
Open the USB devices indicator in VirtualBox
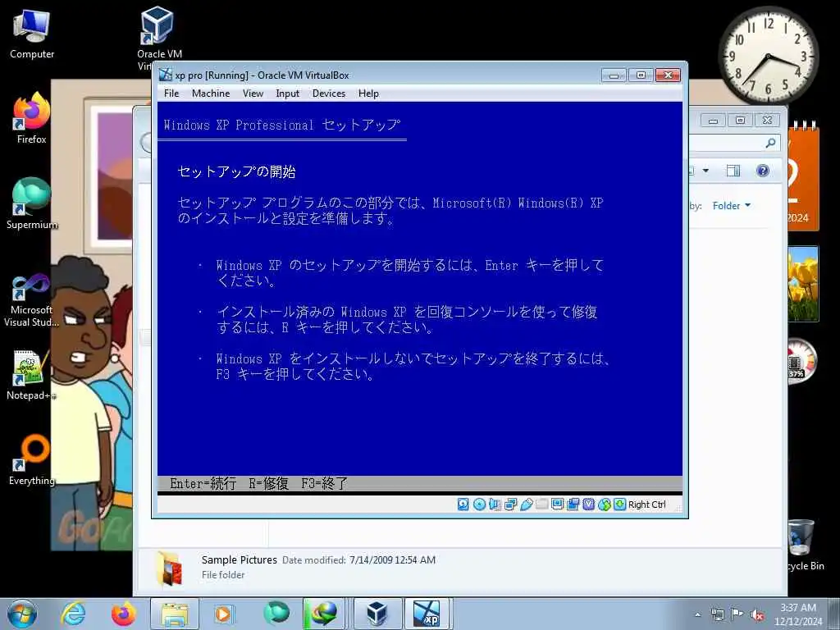point(526,504)
